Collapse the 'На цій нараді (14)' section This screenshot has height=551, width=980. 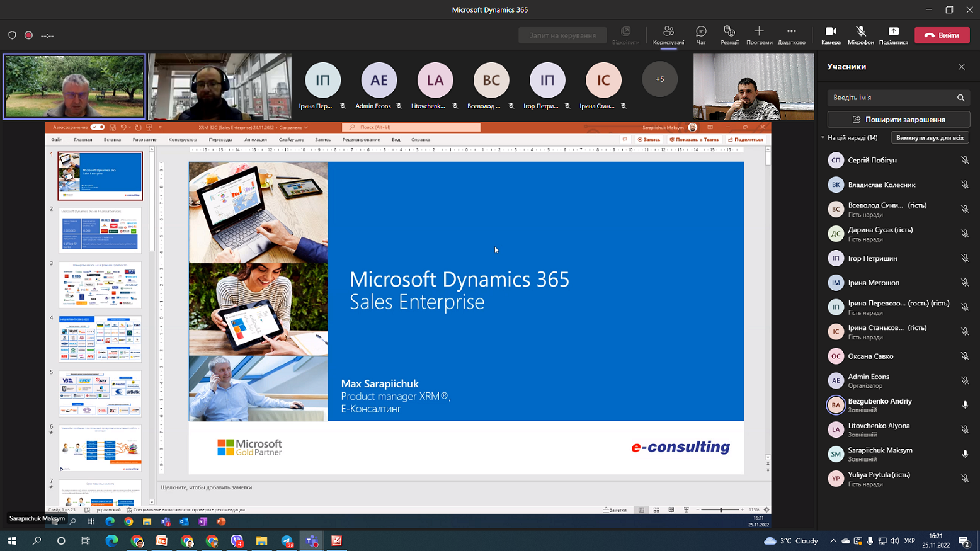pos(823,137)
